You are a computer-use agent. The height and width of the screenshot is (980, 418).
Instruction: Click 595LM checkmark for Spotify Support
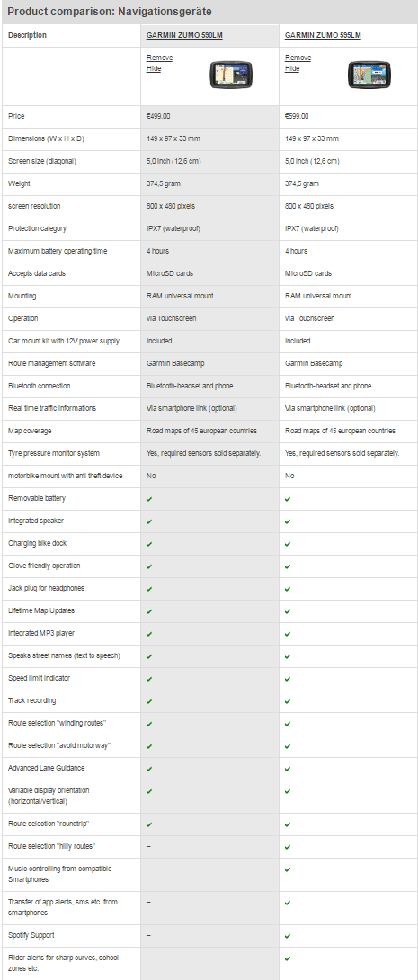[288, 936]
